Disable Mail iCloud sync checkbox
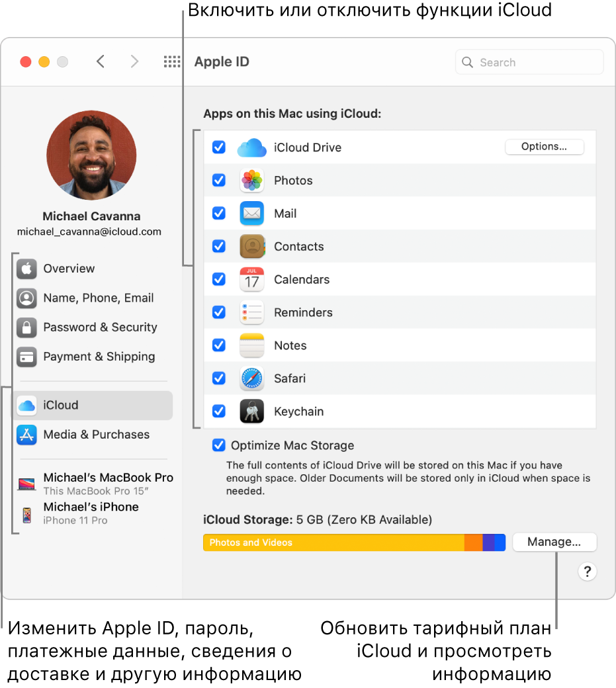The image size is (616, 688). point(219,213)
